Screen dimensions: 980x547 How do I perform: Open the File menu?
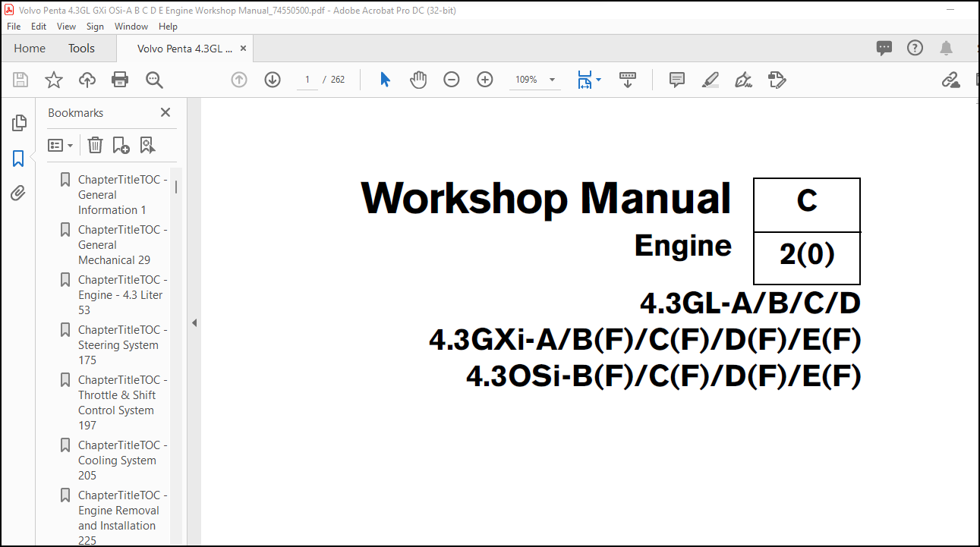[14, 26]
